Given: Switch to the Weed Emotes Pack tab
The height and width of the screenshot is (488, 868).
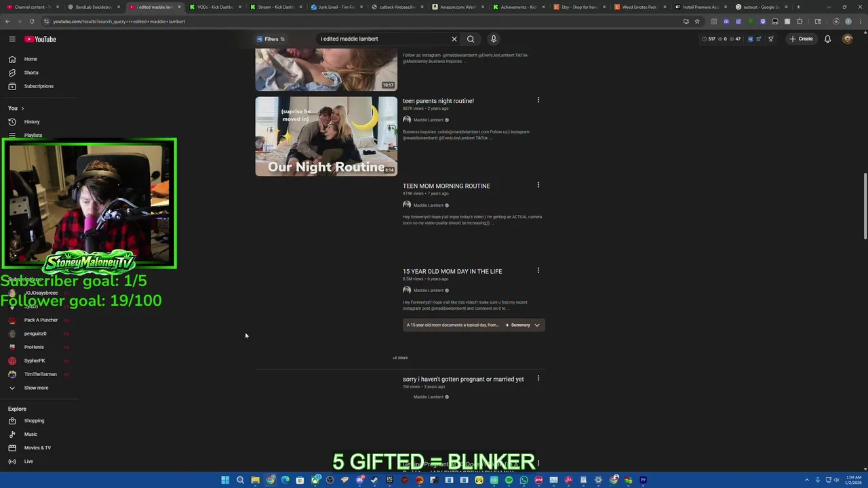Looking at the screenshot, I should pyautogui.click(x=640, y=7).
